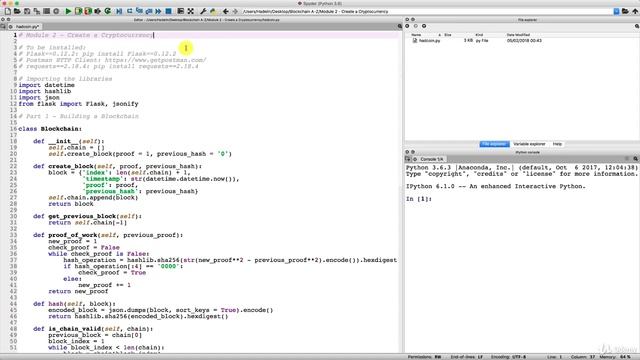The height and width of the screenshot is (360, 640).
Task: Open a file with the folder icon
Action: pos(17,11)
